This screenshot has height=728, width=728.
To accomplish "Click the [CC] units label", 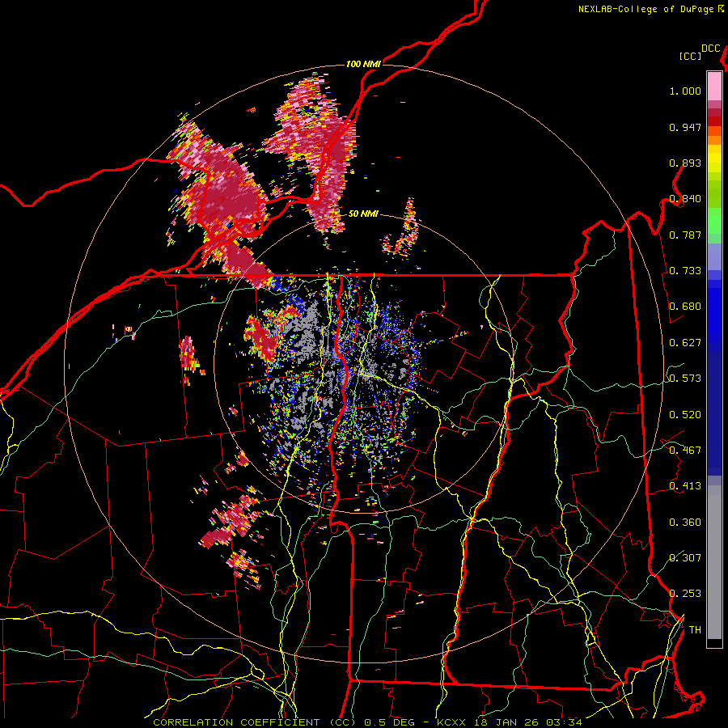I will (690, 56).
